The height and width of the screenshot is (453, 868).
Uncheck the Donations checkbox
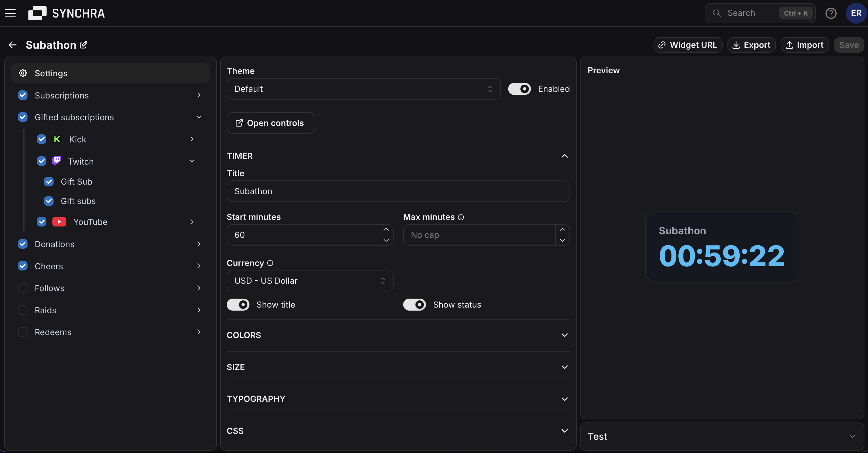[22, 244]
